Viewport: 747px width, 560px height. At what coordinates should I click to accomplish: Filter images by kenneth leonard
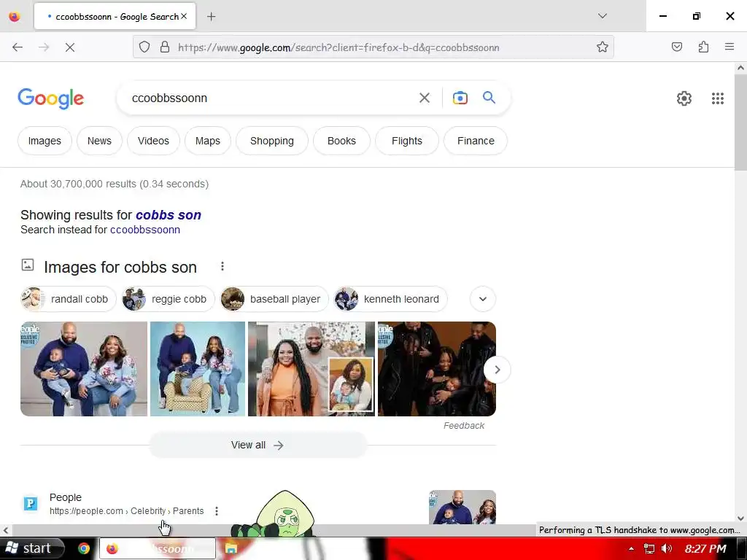pos(390,299)
